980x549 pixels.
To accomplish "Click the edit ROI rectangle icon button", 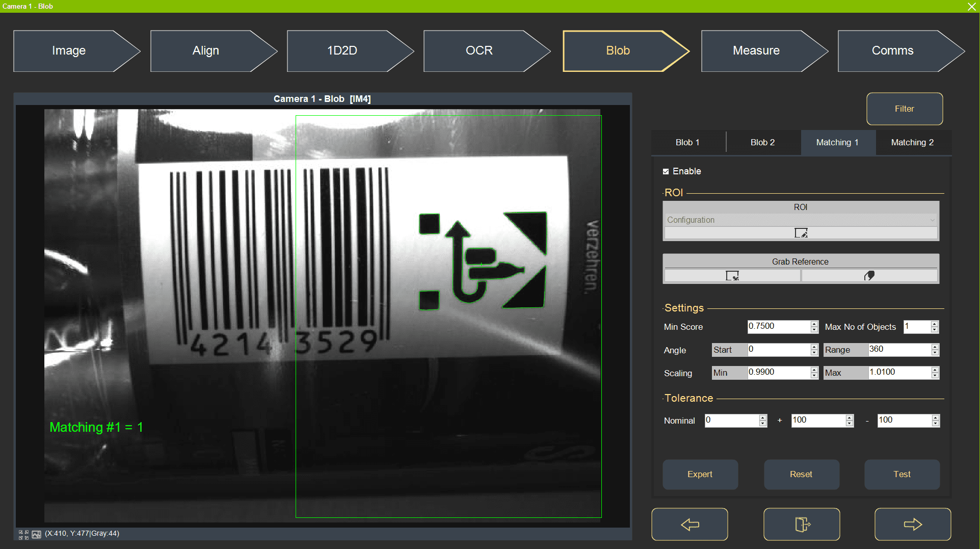I will 801,233.
